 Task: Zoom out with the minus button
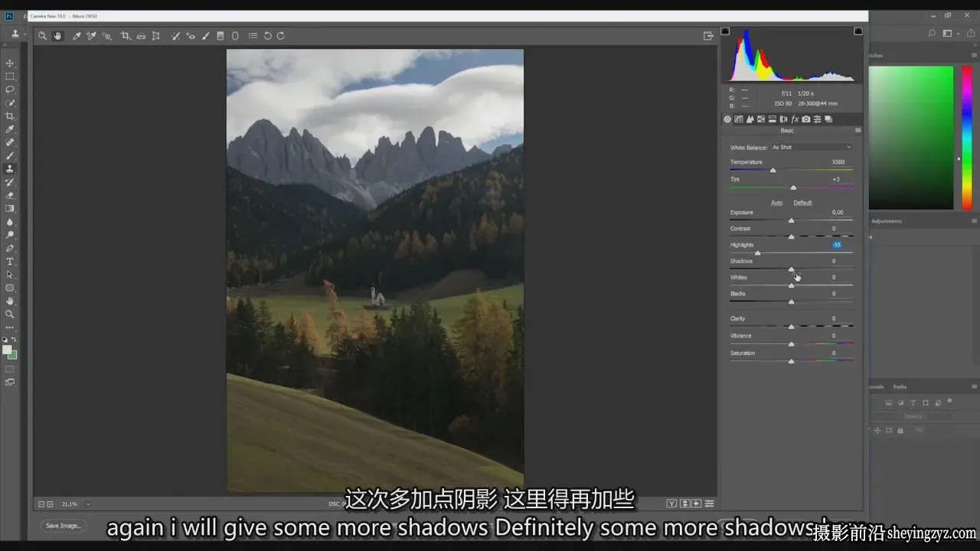point(41,504)
